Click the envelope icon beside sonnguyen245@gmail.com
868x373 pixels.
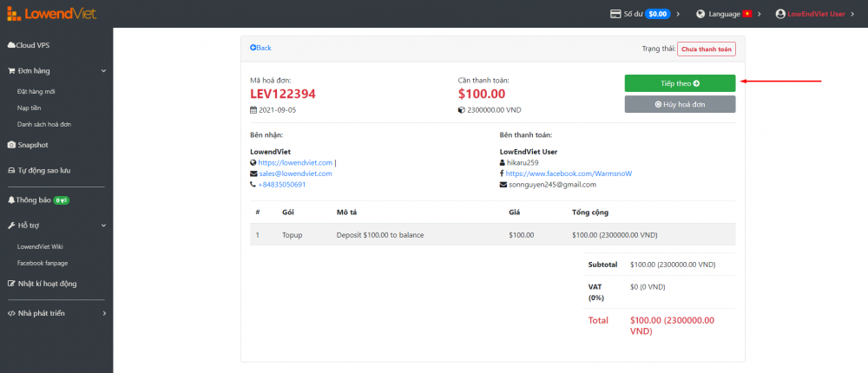[x=503, y=184]
